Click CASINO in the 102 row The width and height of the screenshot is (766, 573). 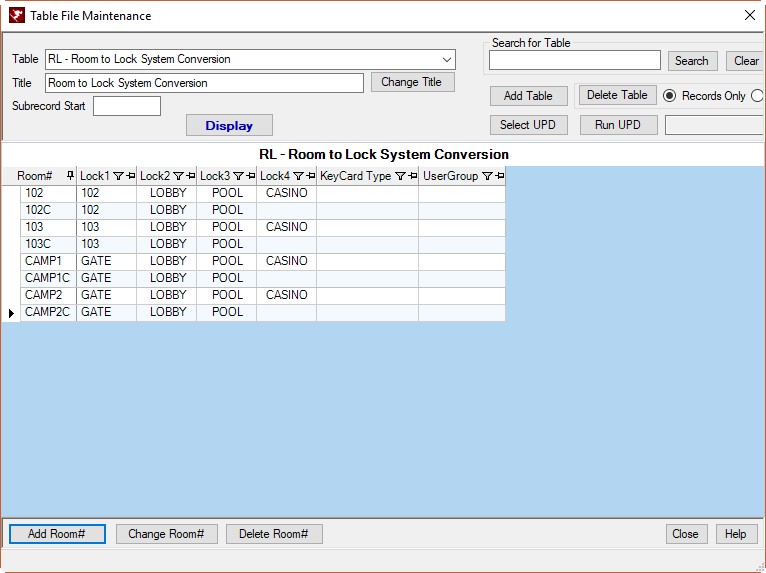[x=287, y=193]
